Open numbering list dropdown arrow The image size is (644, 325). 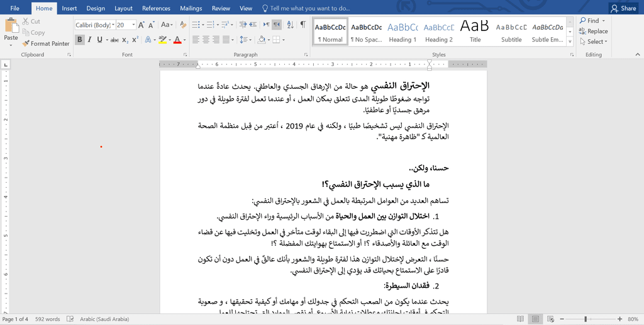coord(217,25)
